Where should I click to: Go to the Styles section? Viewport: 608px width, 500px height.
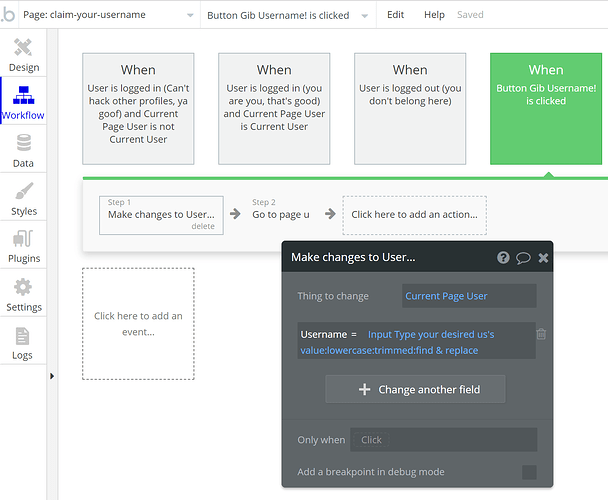click(x=24, y=198)
